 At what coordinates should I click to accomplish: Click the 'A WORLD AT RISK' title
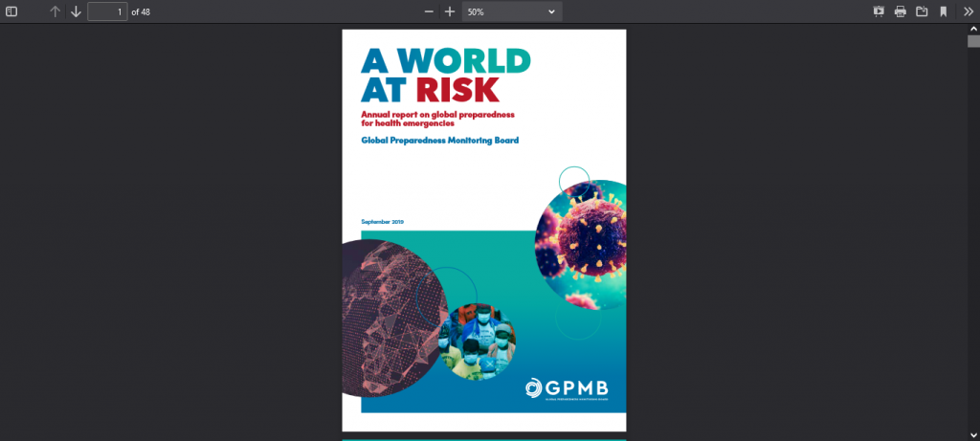pos(446,76)
